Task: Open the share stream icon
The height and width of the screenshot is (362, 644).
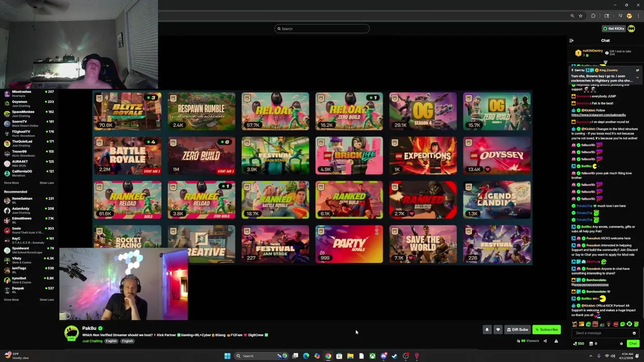Action: pos(545,341)
